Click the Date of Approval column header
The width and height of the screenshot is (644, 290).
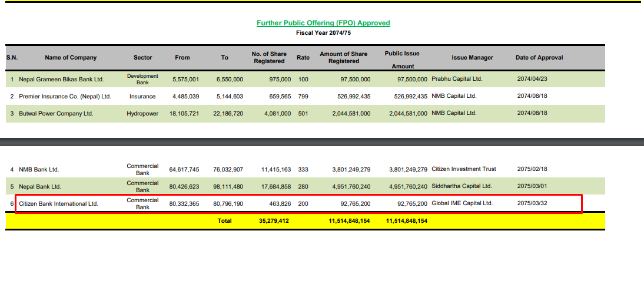pos(539,58)
